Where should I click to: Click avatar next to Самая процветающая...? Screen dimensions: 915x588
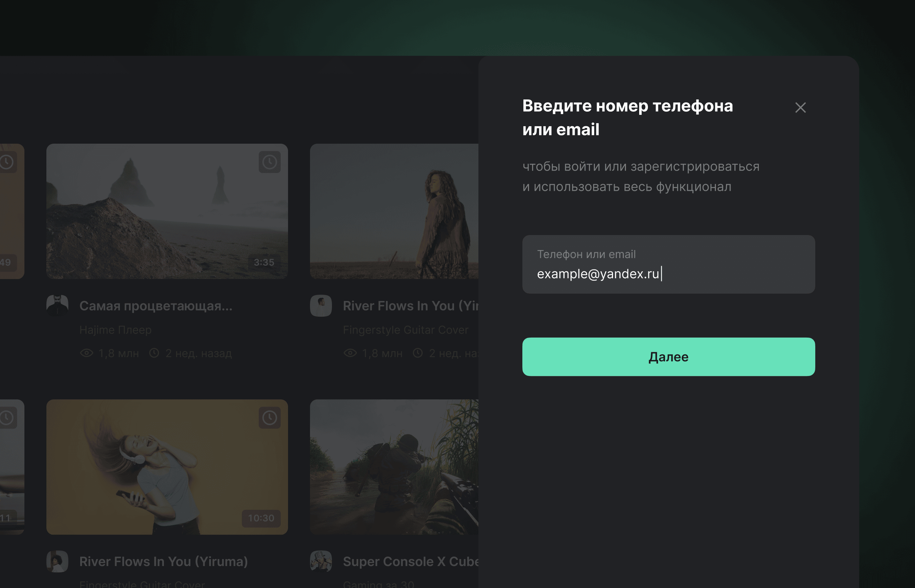click(x=57, y=306)
